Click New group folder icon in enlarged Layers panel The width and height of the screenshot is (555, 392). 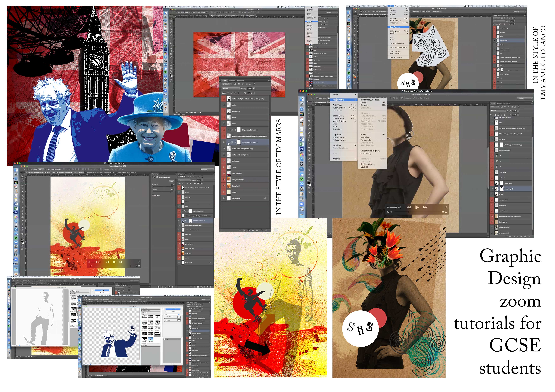coord(257,230)
